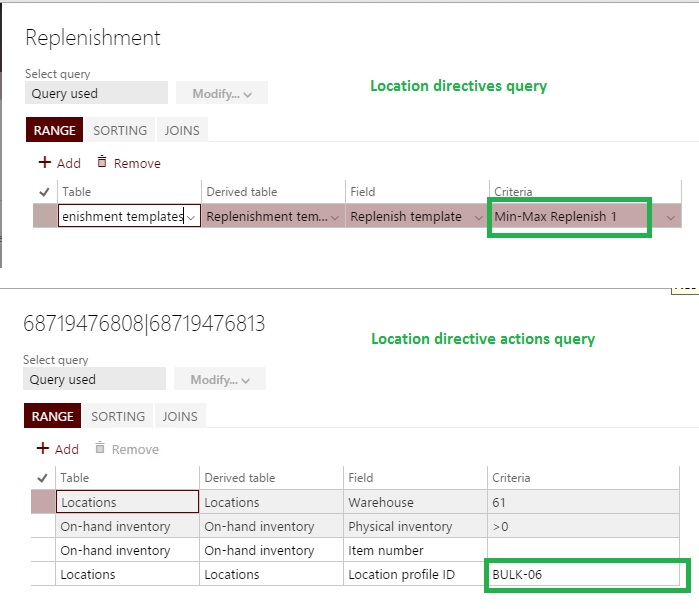Expand the Min-Max Replenish 1 criteria dropdown

[x=669, y=217]
